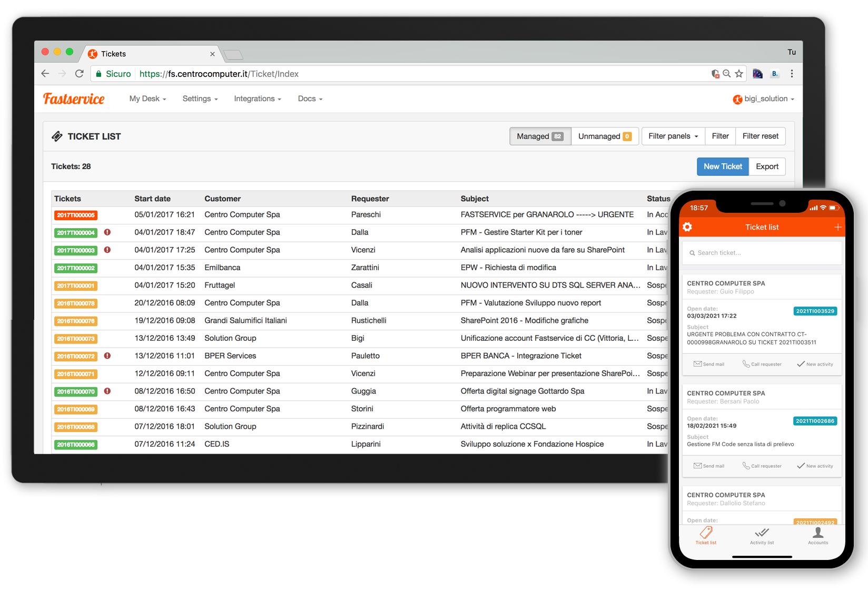868x590 pixels.
Task: Click the green Sicuro padlock icon
Action: tap(98, 74)
